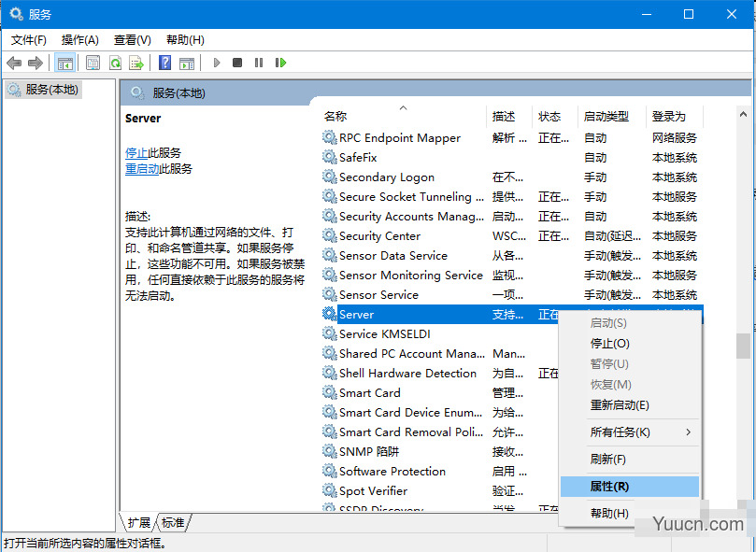Image resolution: width=756 pixels, height=552 pixels.
Task: Select the Secure Socket Tunneling service row
Action: coord(512,197)
